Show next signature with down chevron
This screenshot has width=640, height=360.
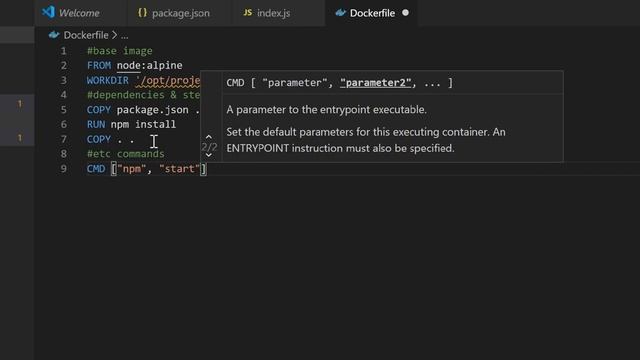(x=209, y=155)
